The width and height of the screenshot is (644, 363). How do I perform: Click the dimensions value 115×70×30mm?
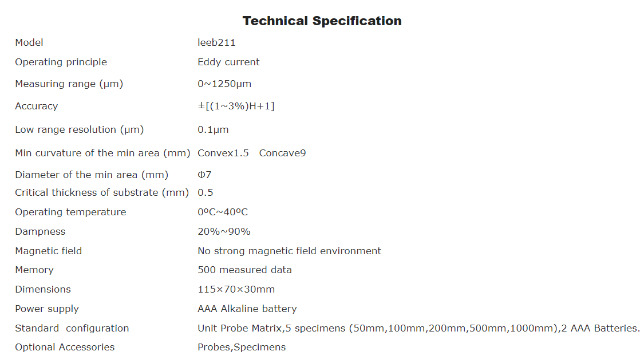tap(236, 289)
